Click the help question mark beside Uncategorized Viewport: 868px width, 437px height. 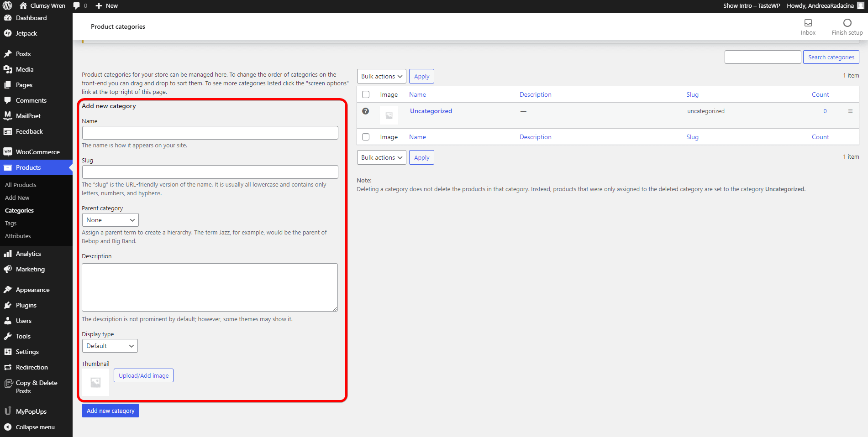click(365, 111)
